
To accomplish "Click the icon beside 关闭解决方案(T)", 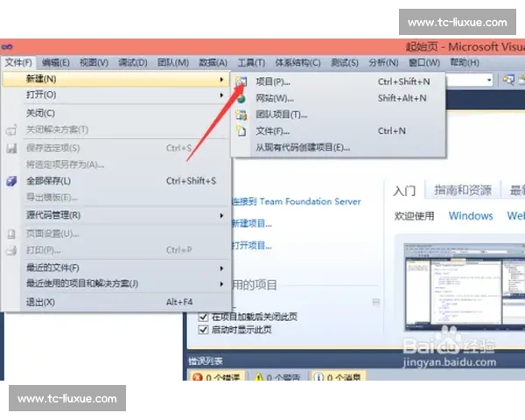I will (x=11, y=130).
